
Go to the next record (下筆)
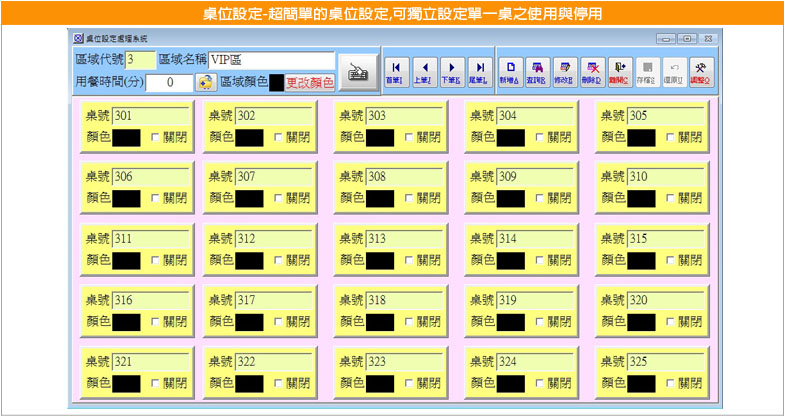pos(452,71)
